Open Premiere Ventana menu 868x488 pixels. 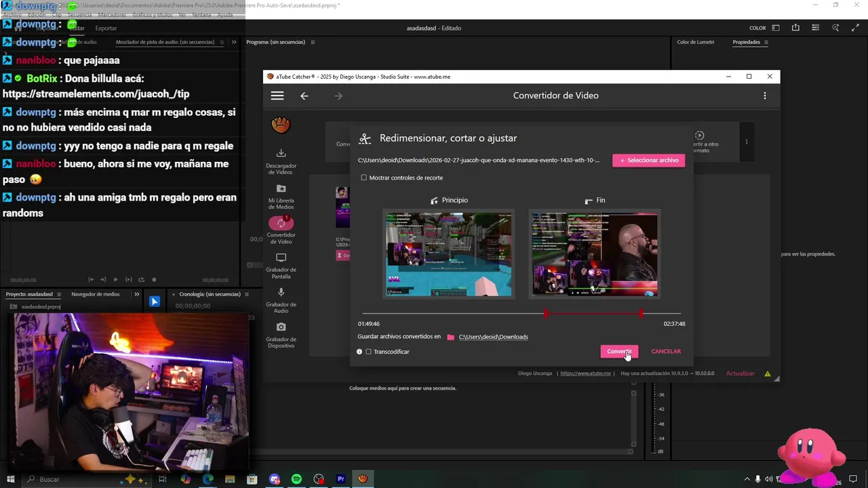click(x=201, y=15)
